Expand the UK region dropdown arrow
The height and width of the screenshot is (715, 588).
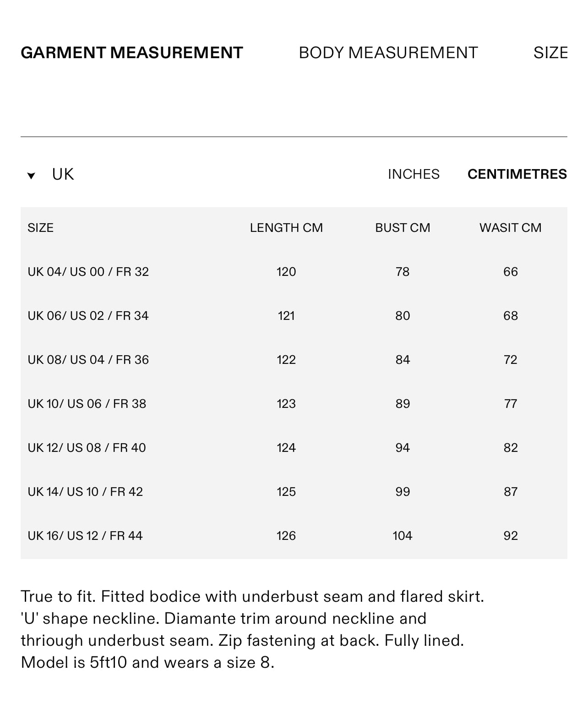click(31, 176)
